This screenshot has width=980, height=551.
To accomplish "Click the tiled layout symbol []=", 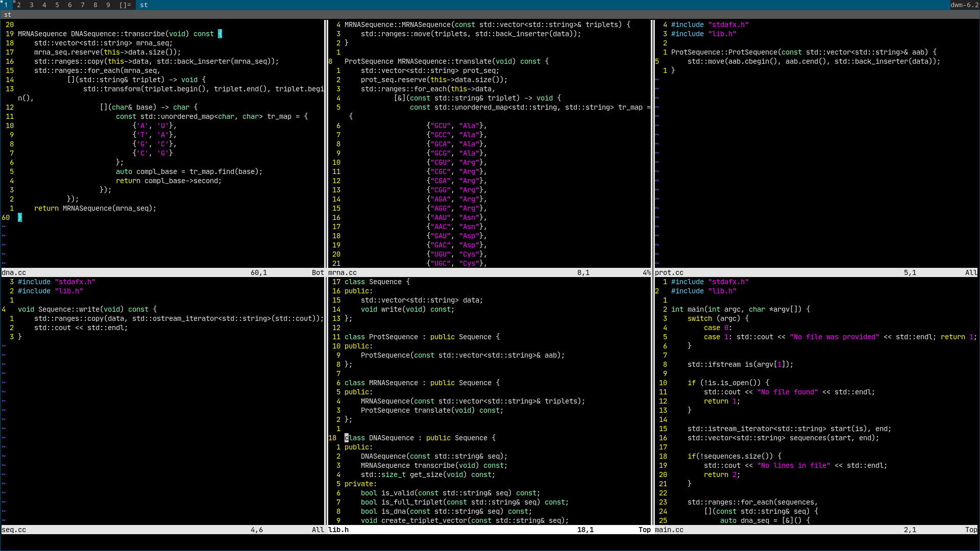I will 125,5.
